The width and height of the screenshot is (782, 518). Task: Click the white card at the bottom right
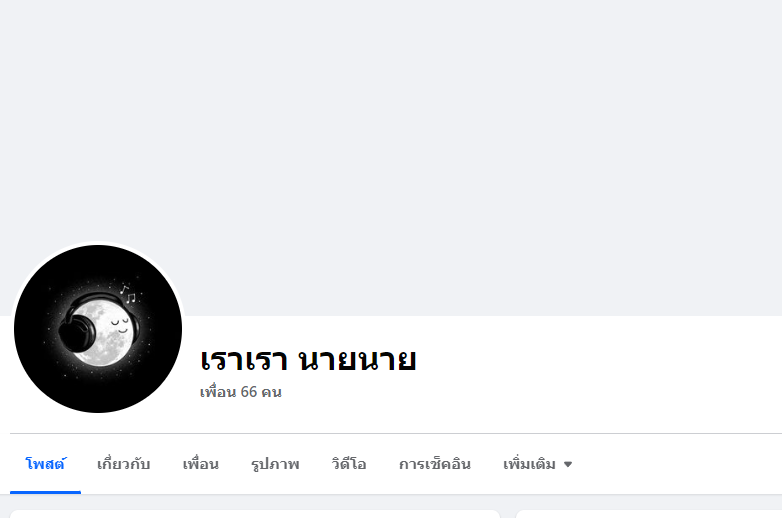click(x=649, y=514)
